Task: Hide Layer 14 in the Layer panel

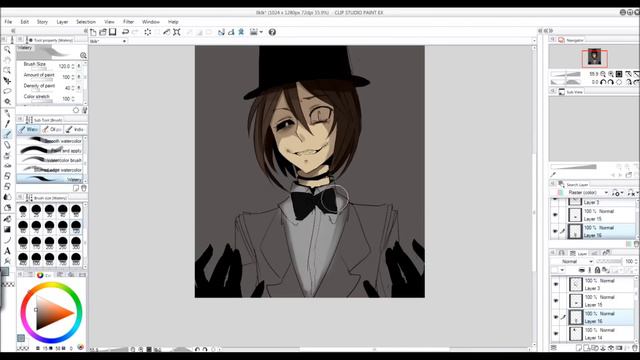Action: coord(556,333)
